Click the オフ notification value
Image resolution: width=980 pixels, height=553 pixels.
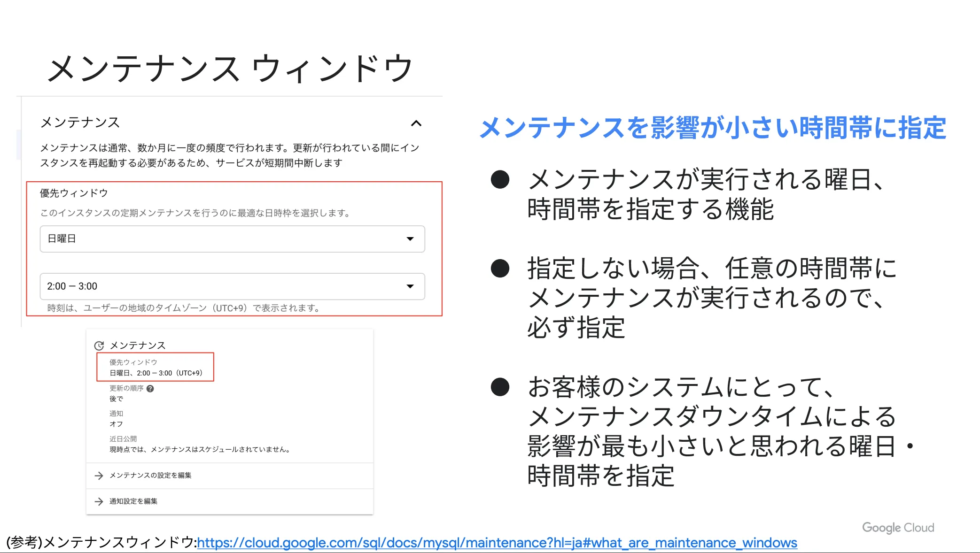pos(116,424)
